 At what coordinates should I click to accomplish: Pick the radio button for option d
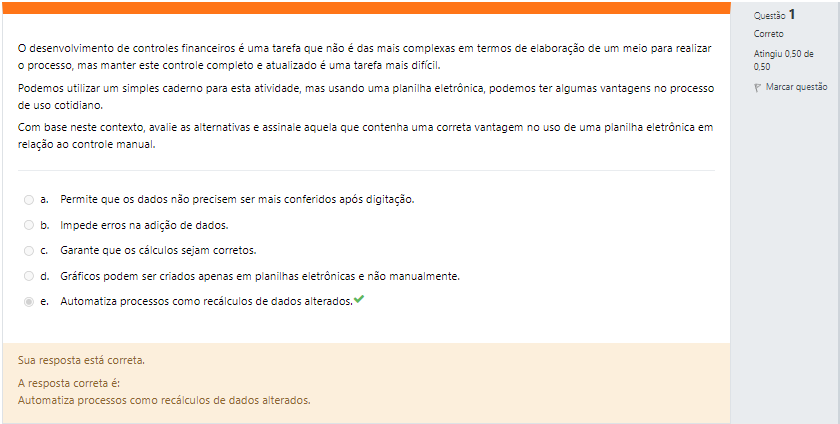coord(29,276)
